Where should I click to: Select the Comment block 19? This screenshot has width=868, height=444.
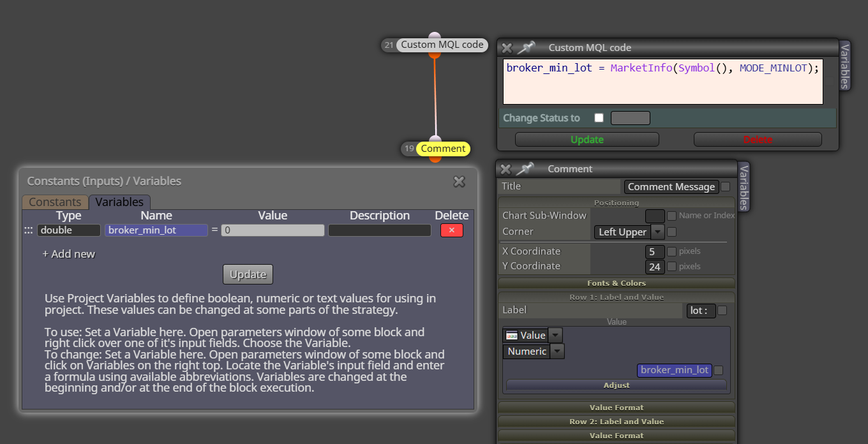pyautogui.click(x=443, y=149)
